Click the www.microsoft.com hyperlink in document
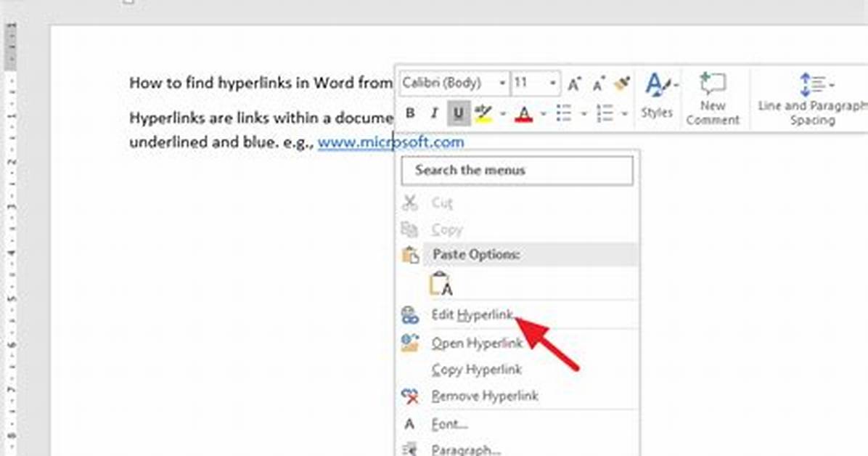Viewport: 868px width, 456px height. (391, 142)
